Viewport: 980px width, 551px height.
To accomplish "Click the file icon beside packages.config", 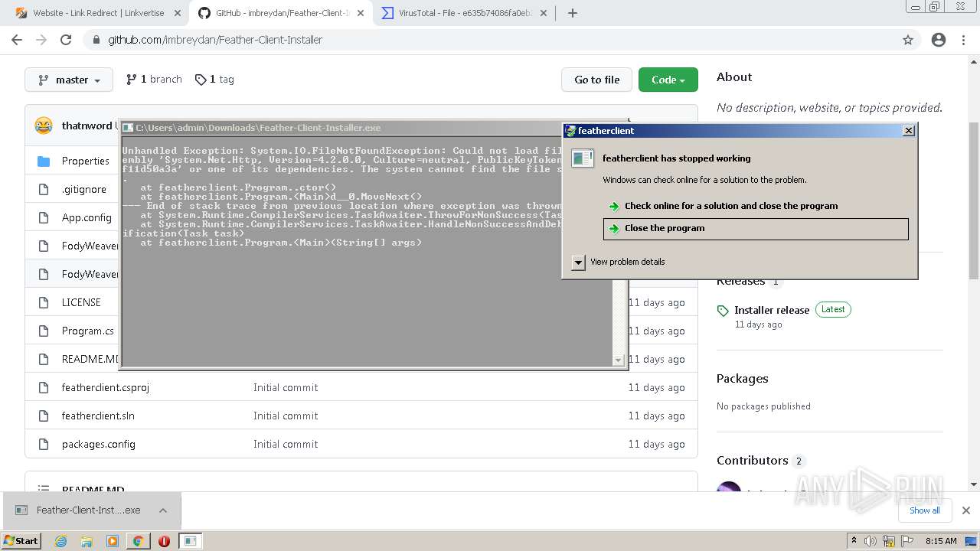I will [44, 444].
